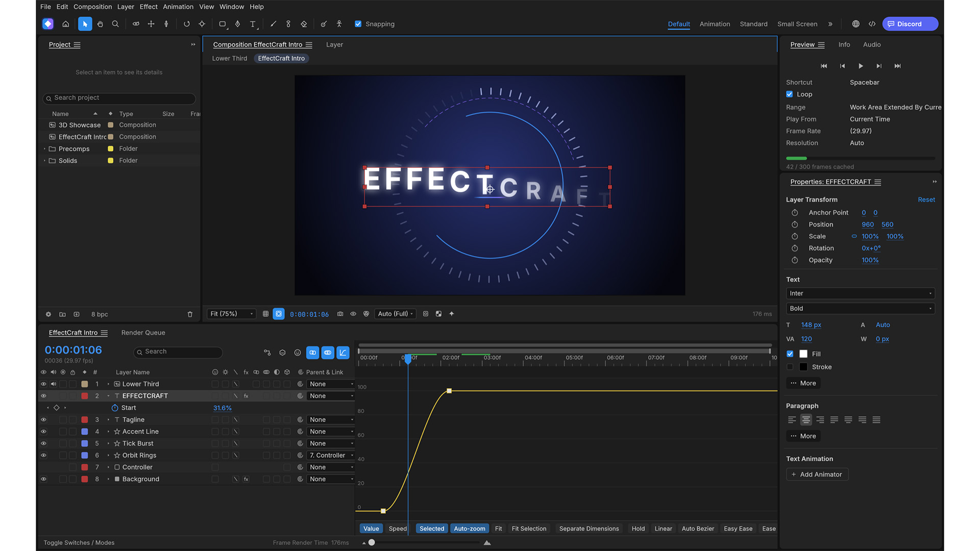
Task: Open the Animation menu
Action: (x=178, y=7)
